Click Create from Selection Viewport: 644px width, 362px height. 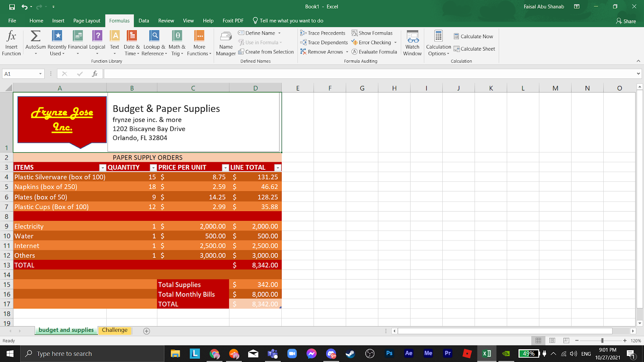(266, 51)
